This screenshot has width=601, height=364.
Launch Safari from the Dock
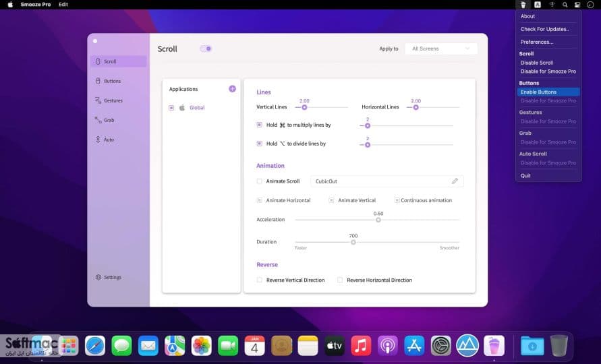pos(95,346)
